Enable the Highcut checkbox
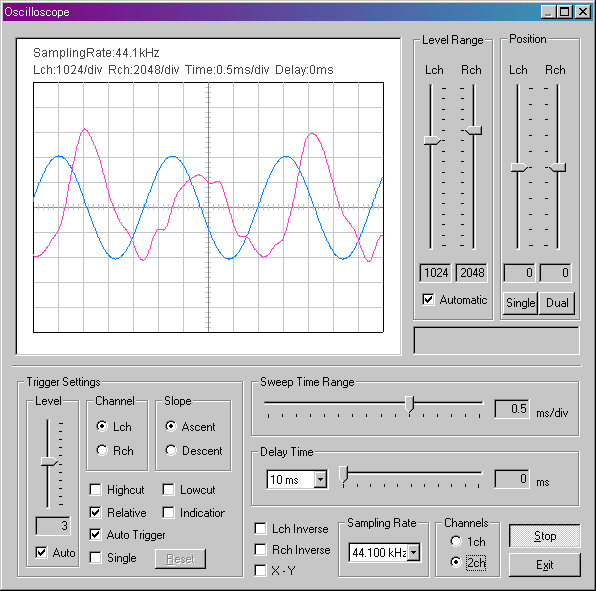The width and height of the screenshot is (596, 591). coord(95,490)
